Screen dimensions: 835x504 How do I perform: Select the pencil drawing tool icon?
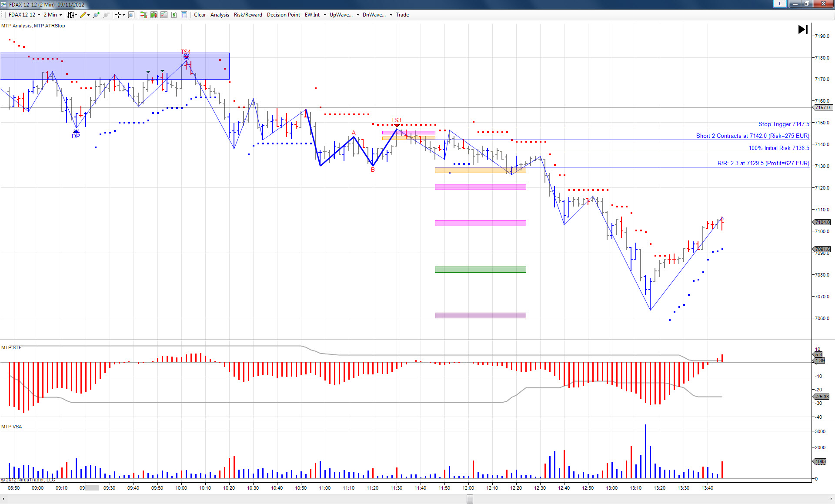pyautogui.click(x=83, y=15)
